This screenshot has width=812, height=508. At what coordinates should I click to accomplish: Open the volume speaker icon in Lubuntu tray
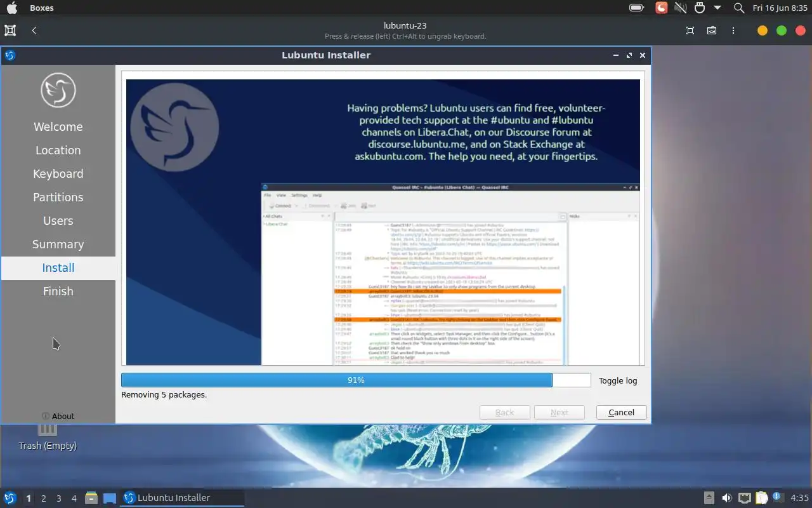tap(727, 498)
